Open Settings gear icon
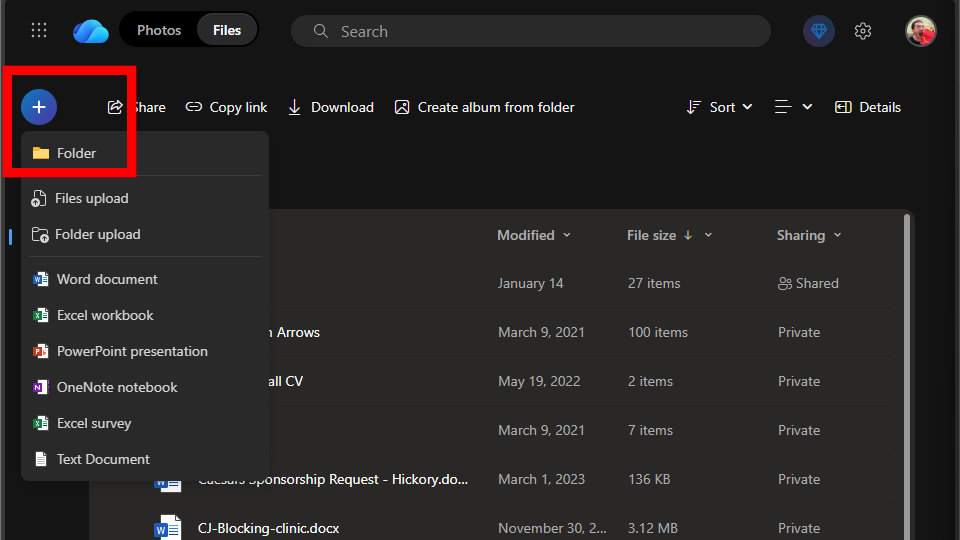The image size is (960, 540). [x=863, y=31]
